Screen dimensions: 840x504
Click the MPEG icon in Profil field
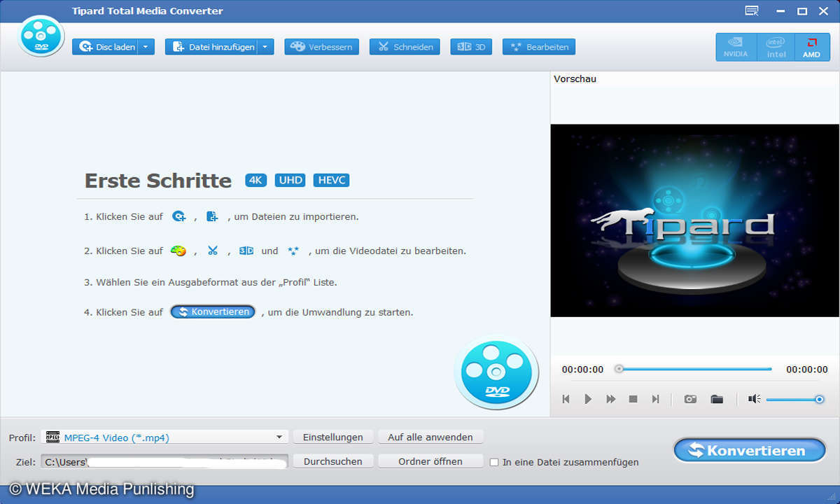click(52, 437)
